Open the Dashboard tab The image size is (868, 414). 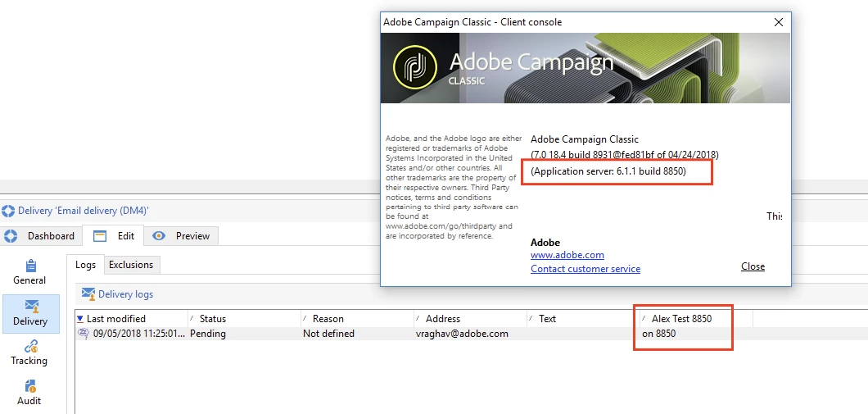click(39, 235)
